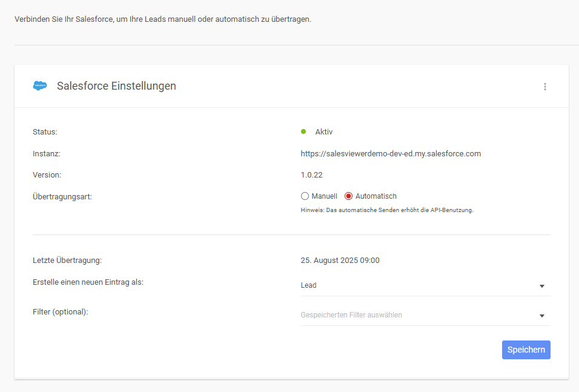
Task: Click the Hinweis text about API-Benutzung
Action: [x=386, y=210]
